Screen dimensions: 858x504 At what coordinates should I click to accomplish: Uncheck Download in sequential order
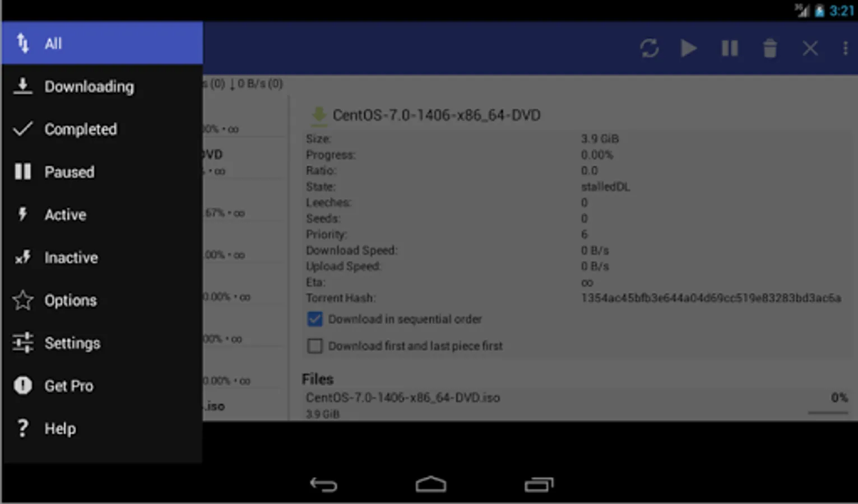pyautogui.click(x=315, y=319)
